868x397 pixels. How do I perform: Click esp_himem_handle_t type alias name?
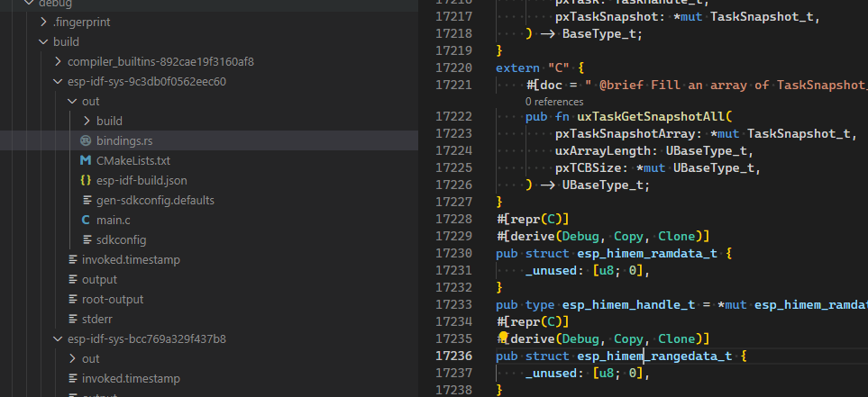628,304
